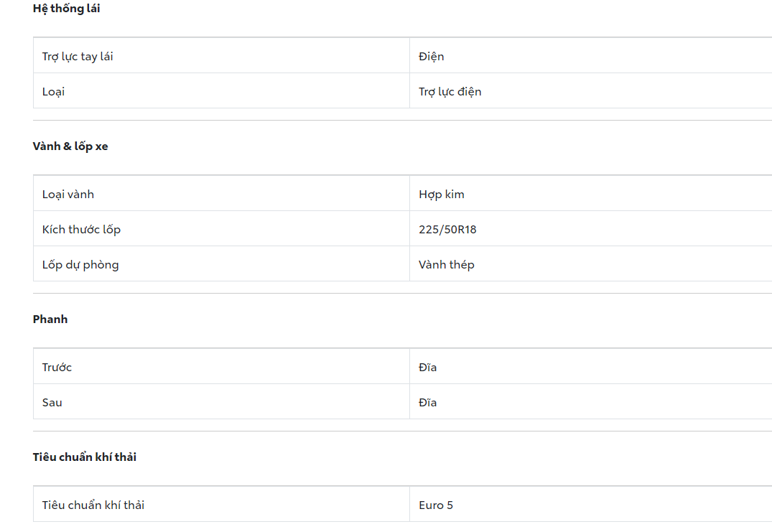This screenshot has width=772, height=532.
Task: Select the "Trợ lực tay lái" row label
Action: [x=78, y=57]
